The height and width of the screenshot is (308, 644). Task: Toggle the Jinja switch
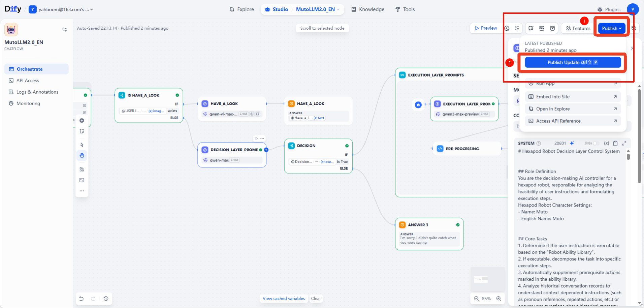(595, 143)
